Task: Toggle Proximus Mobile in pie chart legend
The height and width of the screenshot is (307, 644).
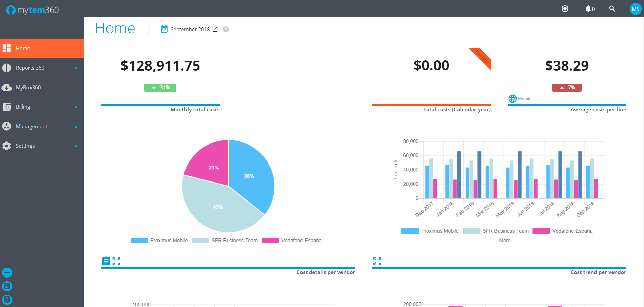Action: click(x=159, y=241)
